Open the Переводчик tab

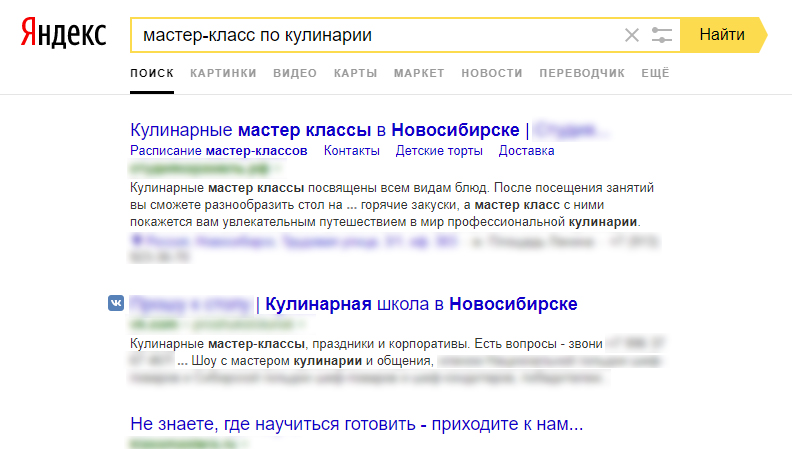[x=582, y=73]
